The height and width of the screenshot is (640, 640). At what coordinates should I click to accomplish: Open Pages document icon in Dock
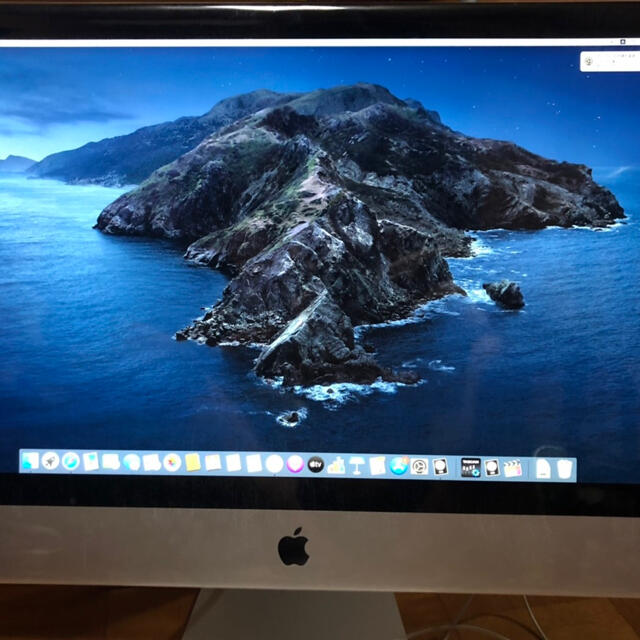378,466
